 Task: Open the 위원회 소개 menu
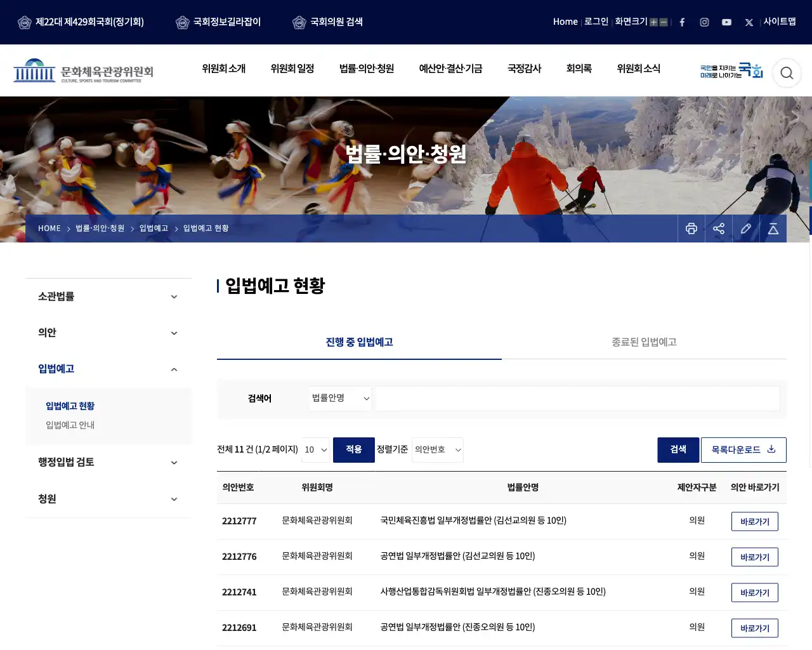click(x=224, y=69)
